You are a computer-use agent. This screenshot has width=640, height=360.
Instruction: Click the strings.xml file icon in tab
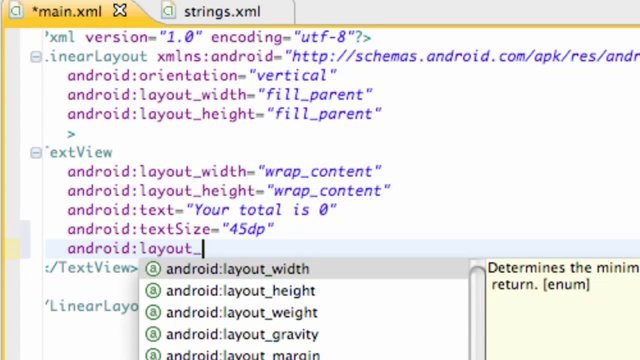click(168, 11)
